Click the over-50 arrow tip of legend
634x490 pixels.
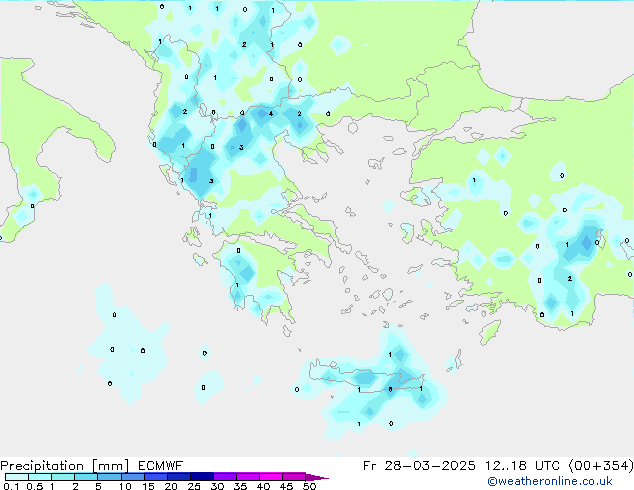[x=317, y=477]
